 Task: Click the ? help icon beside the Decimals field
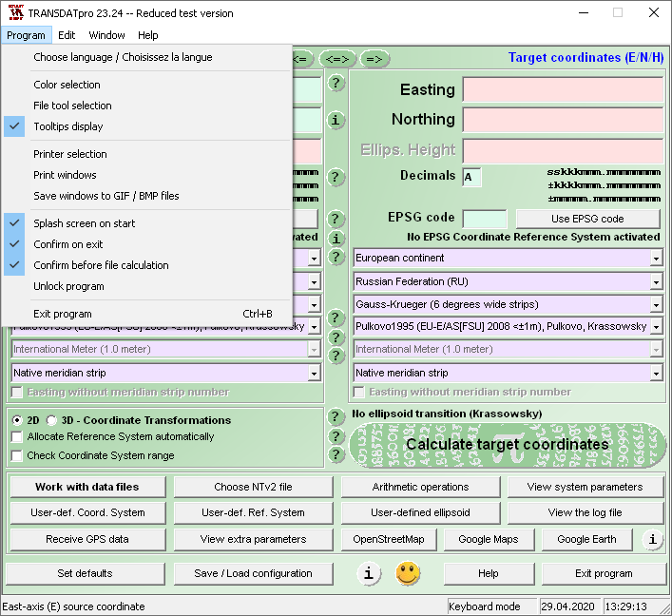(x=336, y=177)
